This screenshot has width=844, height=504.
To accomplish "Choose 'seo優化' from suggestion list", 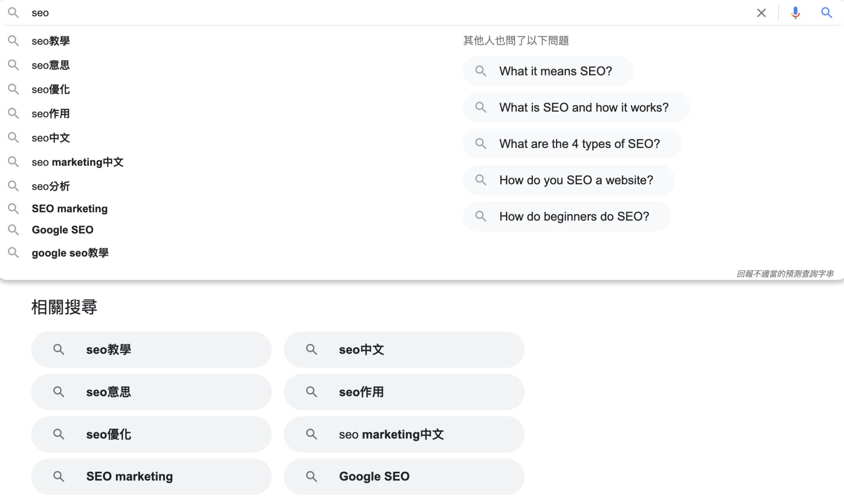I will click(51, 89).
